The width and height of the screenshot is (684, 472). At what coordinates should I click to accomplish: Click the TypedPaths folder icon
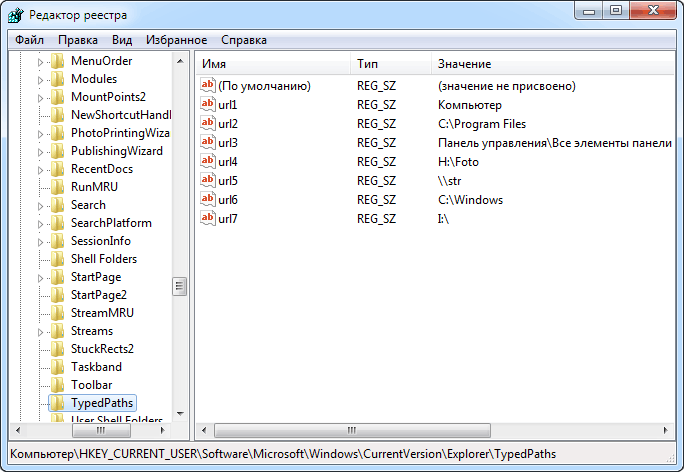click(58, 403)
